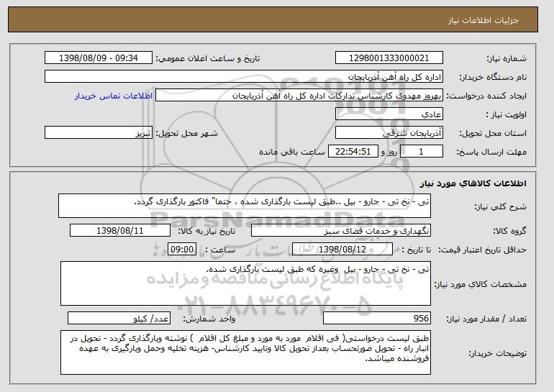Screen dimensions: 554x392
Task: Click the label تاریخ و ساعت اعلان عمومی
Action: click(208, 58)
